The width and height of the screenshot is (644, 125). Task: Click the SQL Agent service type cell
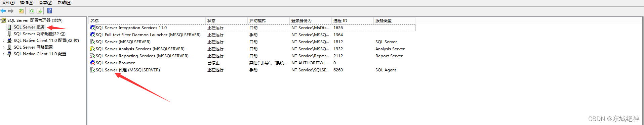(x=386, y=70)
